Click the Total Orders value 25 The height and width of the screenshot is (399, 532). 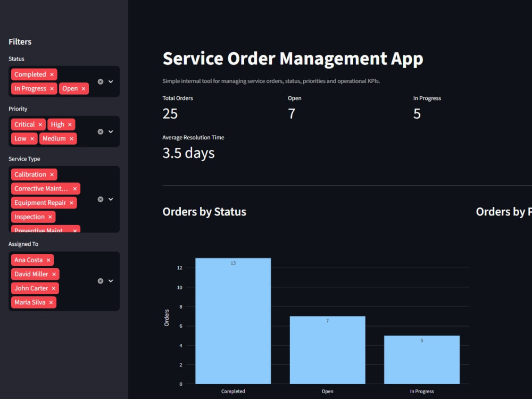pos(170,114)
